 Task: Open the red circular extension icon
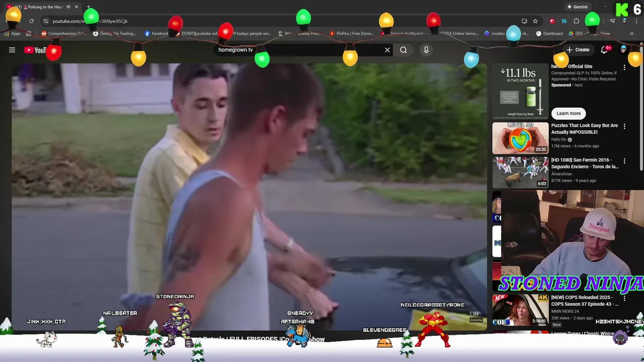(x=552, y=21)
